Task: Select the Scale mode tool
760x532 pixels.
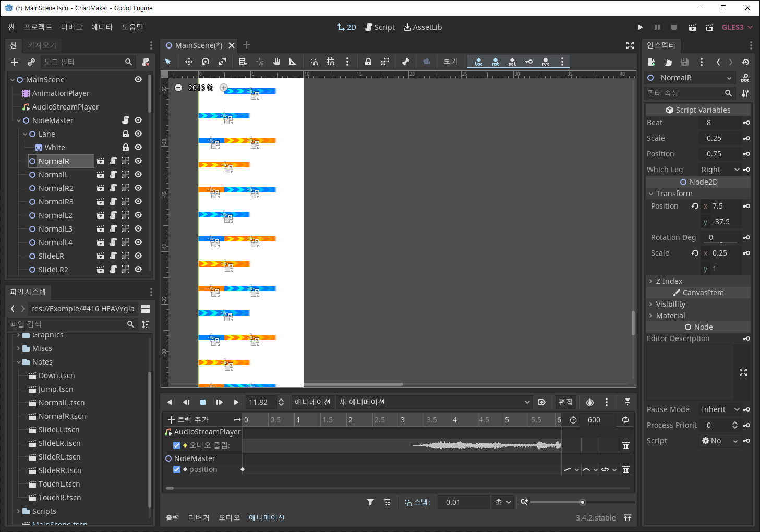Action: pos(222,62)
